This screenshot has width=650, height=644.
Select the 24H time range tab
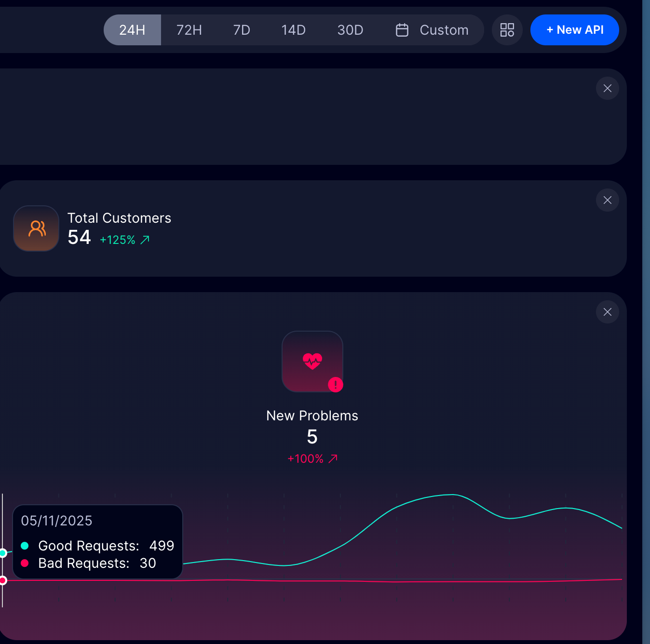[x=132, y=30]
